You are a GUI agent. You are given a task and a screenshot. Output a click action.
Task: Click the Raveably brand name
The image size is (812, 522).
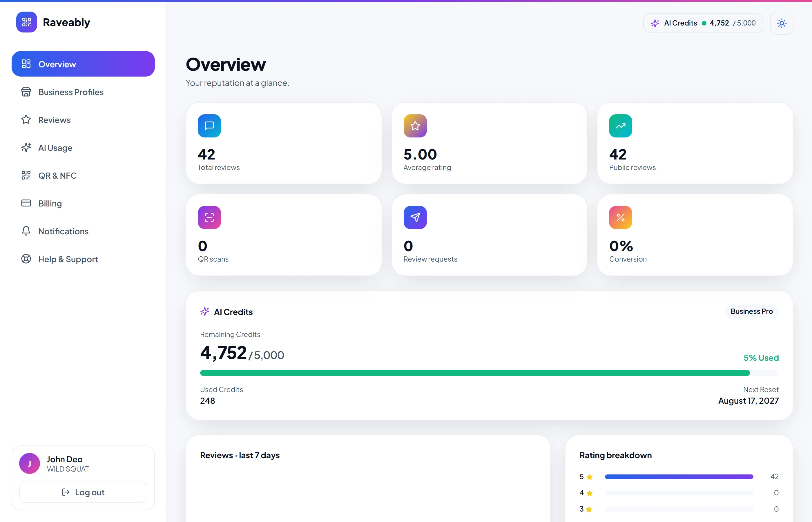tap(66, 22)
